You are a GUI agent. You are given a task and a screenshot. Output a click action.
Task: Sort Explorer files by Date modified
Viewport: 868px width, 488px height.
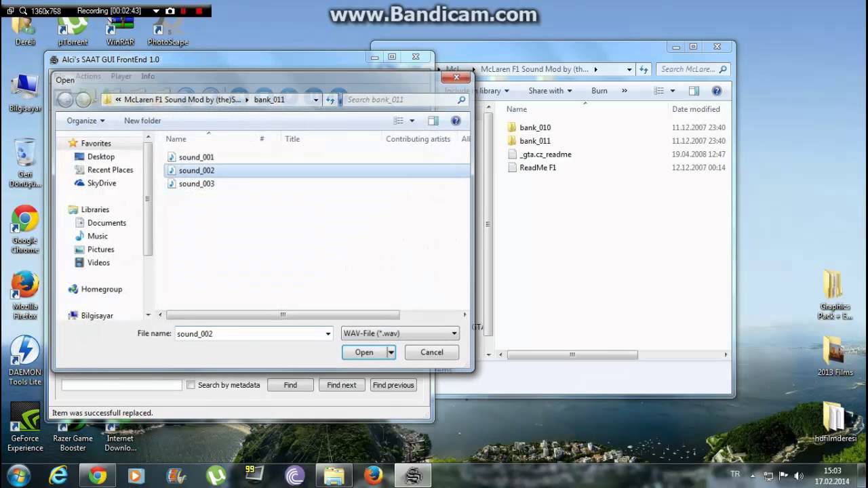[696, 109]
